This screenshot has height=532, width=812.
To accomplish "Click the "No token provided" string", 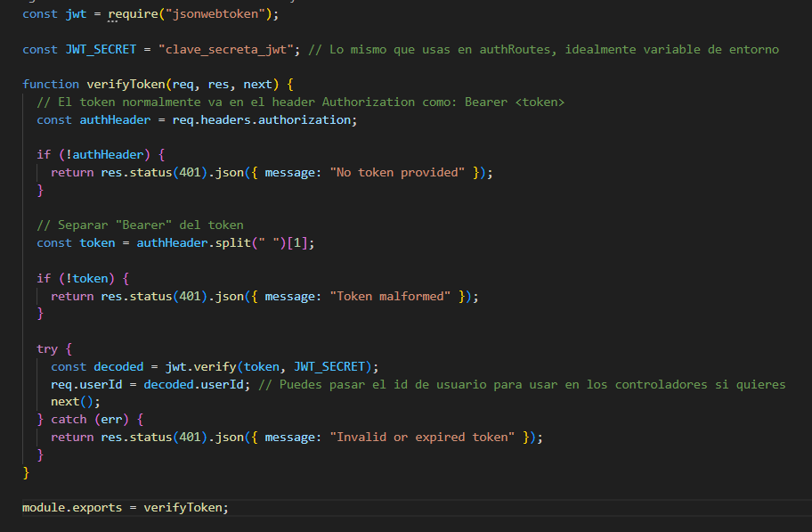I will tap(397, 172).
